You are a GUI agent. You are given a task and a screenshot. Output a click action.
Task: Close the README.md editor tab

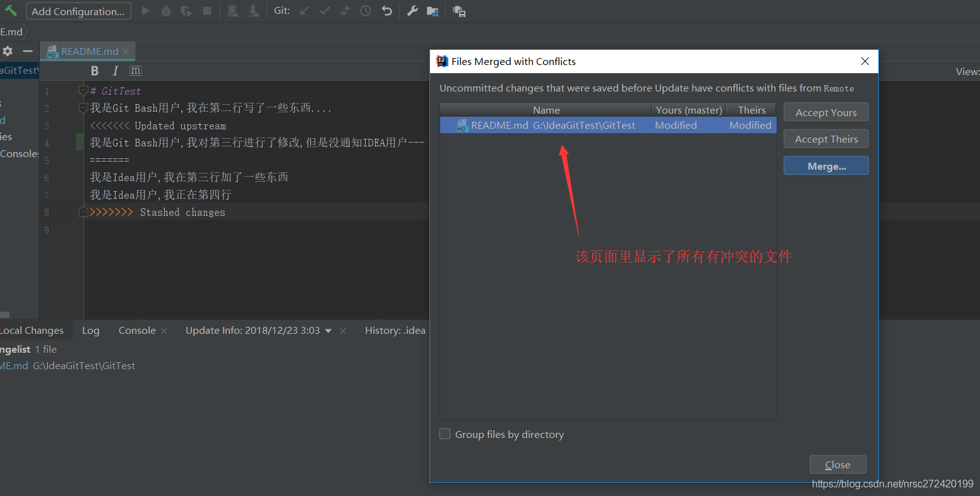pos(126,52)
